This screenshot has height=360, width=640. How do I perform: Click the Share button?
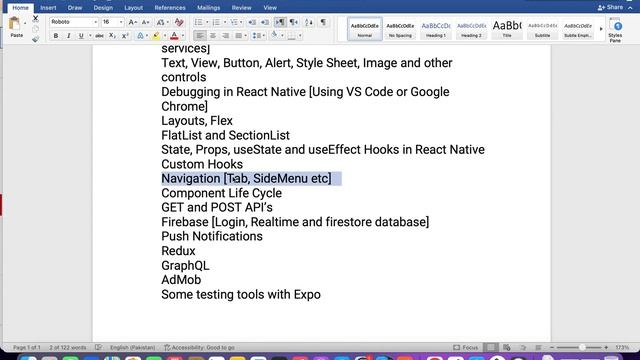coord(610,7)
